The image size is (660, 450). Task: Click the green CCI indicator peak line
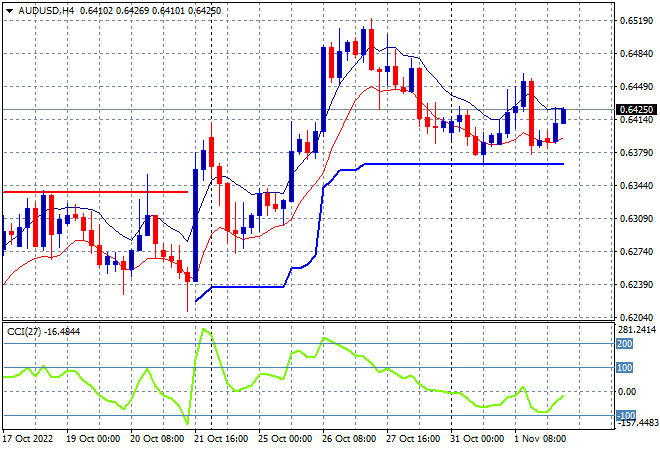(x=205, y=330)
